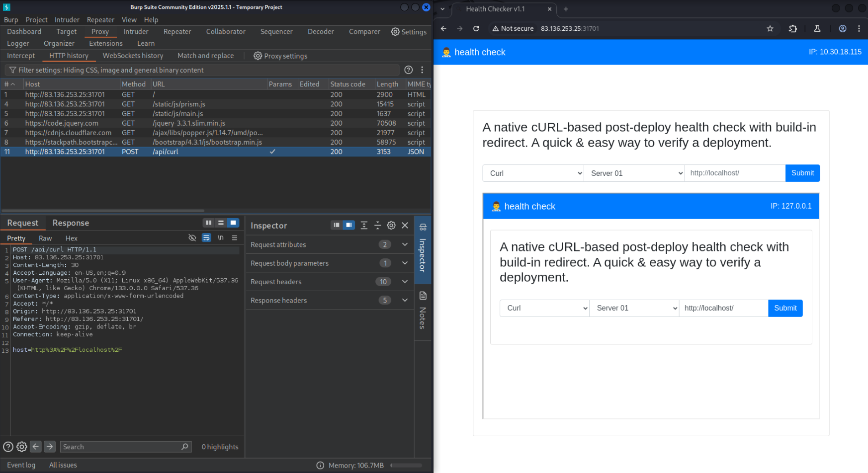The height and width of the screenshot is (473, 868).
Task: Select top-bottom request/response layout icon
Action: click(221, 223)
